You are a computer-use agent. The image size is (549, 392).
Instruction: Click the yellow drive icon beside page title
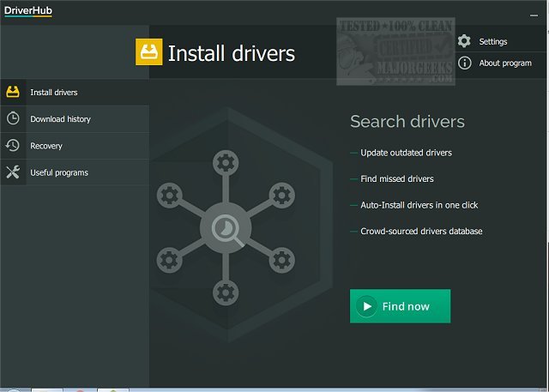pyautogui.click(x=148, y=52)
